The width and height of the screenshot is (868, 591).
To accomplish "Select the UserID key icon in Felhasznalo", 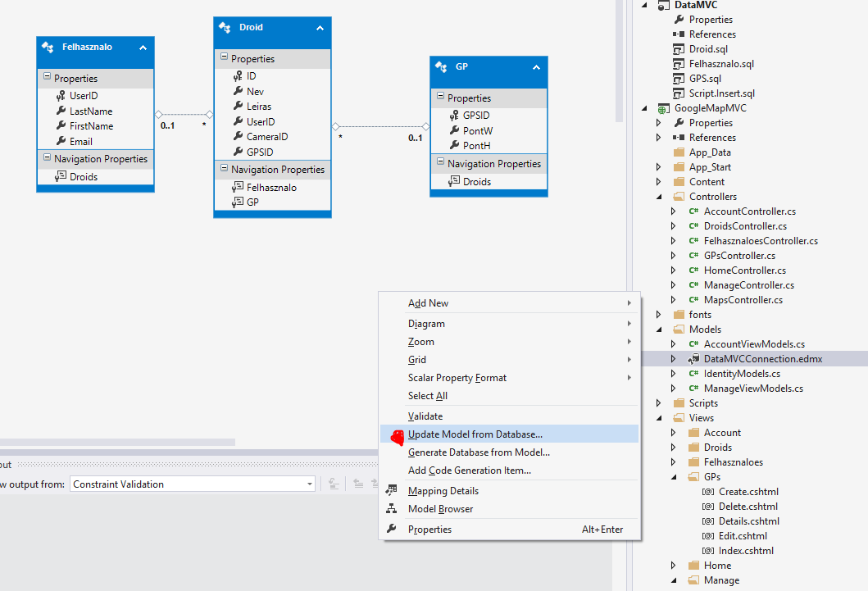I will pyautogui.click(x=61, y=96).
